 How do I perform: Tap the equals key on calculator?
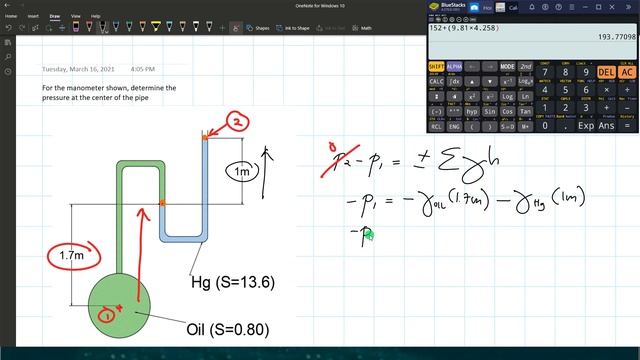(627, 126)
